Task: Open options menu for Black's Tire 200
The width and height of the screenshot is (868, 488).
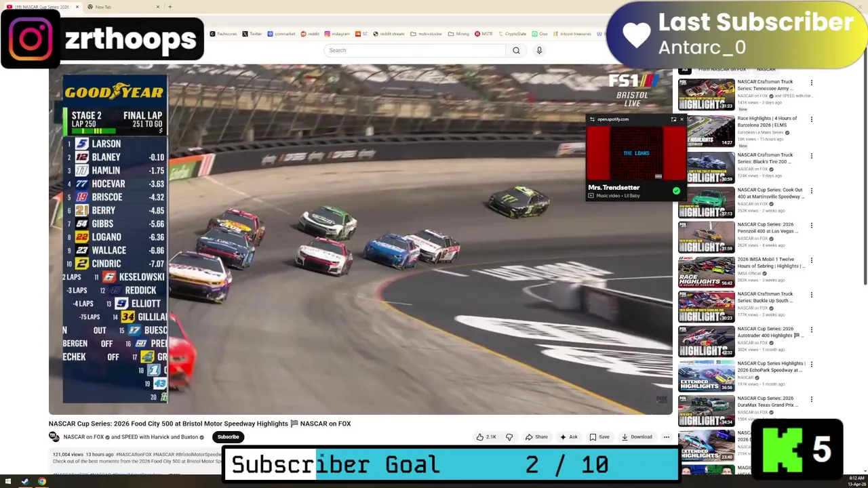Action: [x=811, y=156]
